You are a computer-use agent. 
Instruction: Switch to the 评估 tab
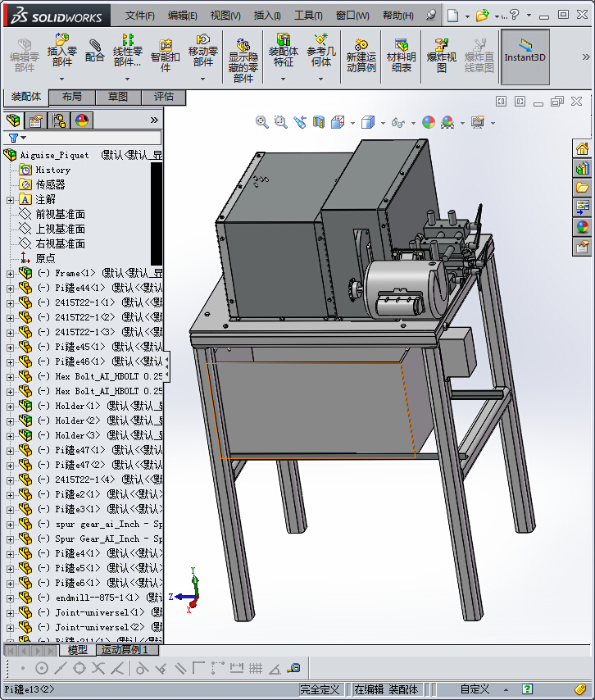(x=163, y=97)
